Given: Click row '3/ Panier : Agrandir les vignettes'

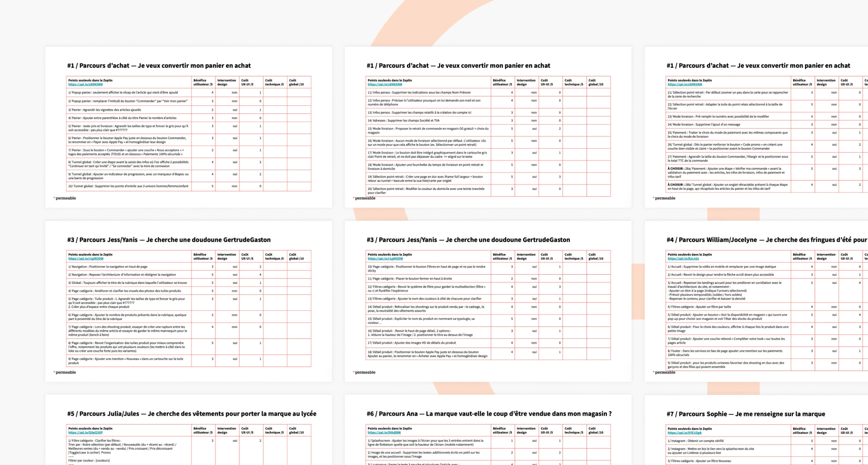Looking at the screenshot, I should [189, 110].
